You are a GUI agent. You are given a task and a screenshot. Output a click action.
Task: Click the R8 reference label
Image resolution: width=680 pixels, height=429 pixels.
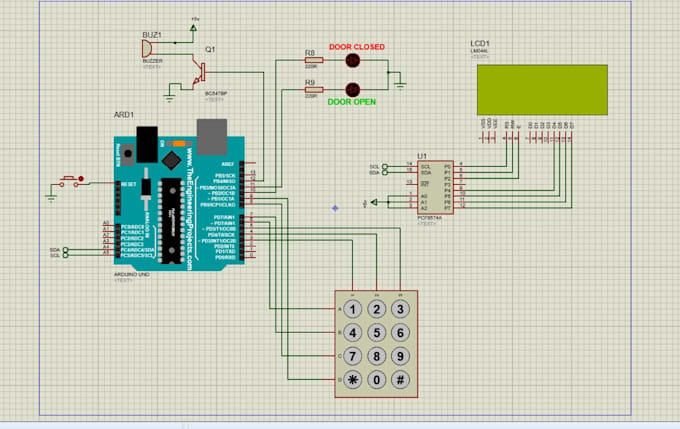(310, 53)
